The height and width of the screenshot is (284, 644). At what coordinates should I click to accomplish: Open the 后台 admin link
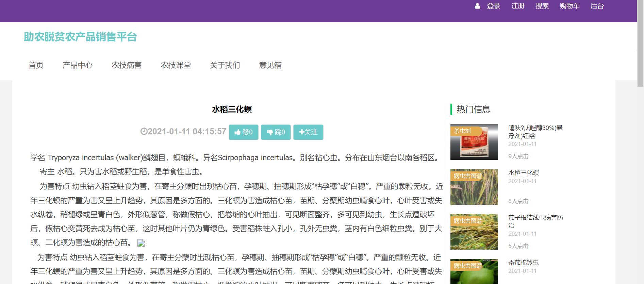click(597, 6)
